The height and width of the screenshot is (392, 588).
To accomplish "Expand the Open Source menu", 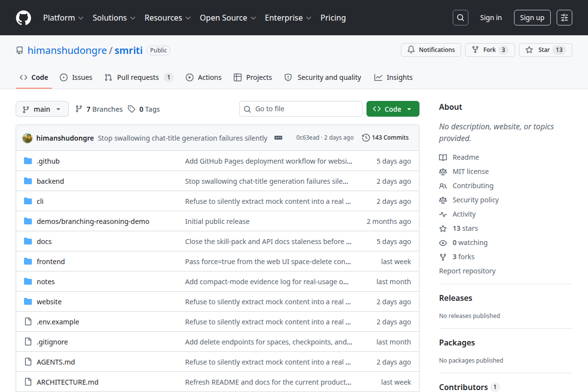I will click(228, 18).
